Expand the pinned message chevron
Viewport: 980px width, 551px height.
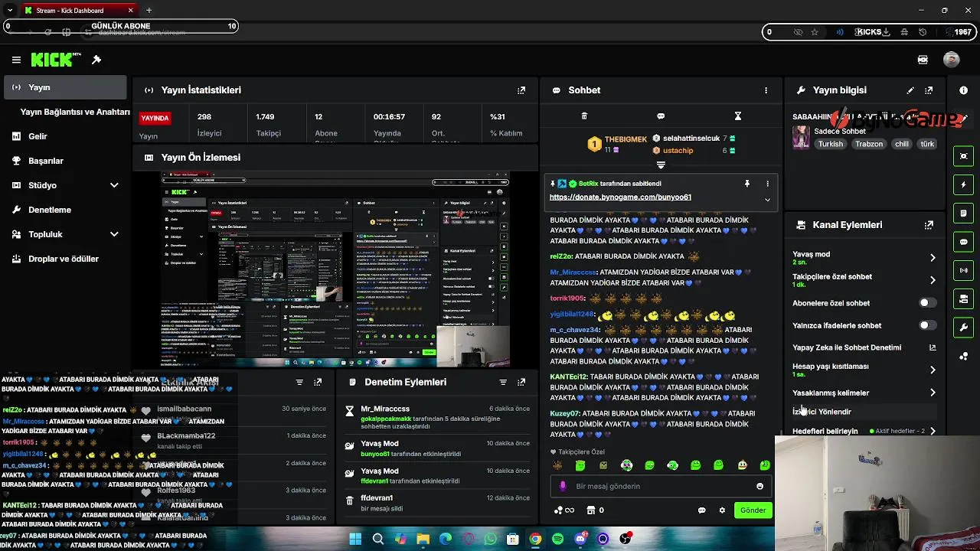(767, 200)
